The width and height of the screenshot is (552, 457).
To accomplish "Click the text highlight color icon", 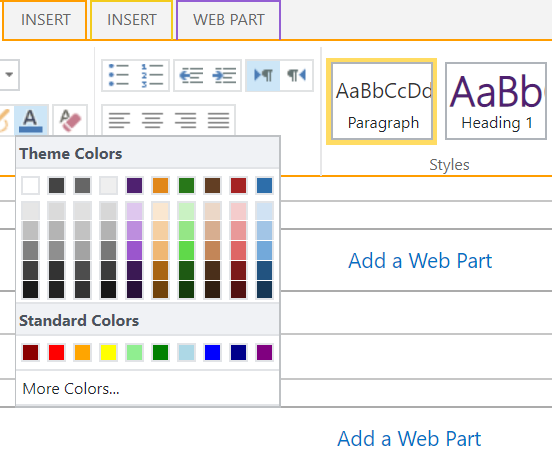I will point(5,120).
